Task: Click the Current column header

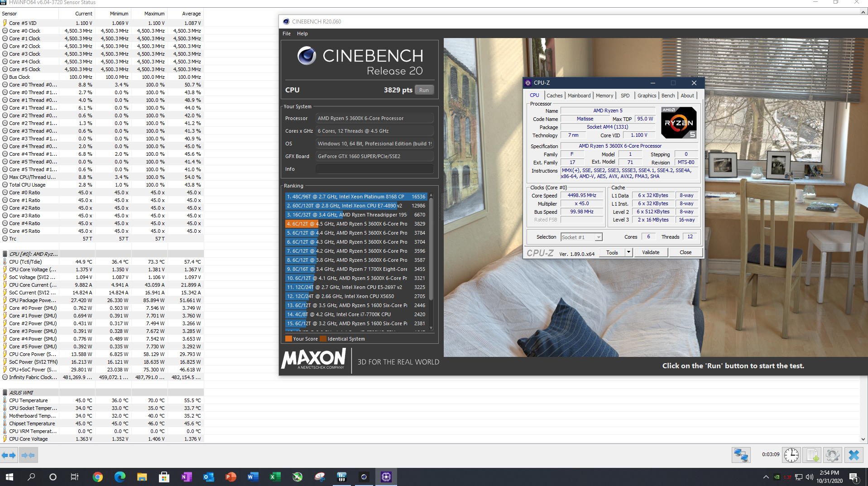Action: [77, 14]
